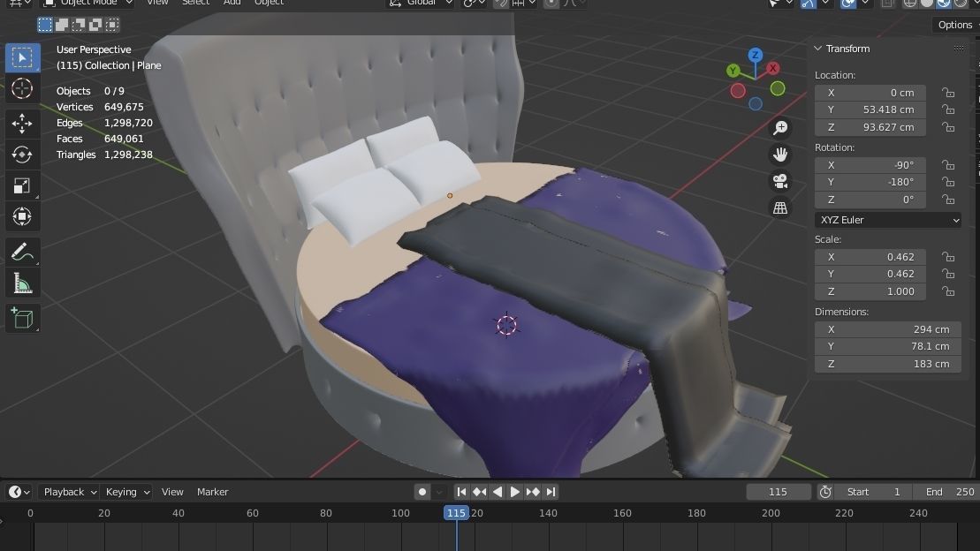Click the pan view hand icon
Image resolution: width=980 pixels, height=551 pixels.
point(780,155)
